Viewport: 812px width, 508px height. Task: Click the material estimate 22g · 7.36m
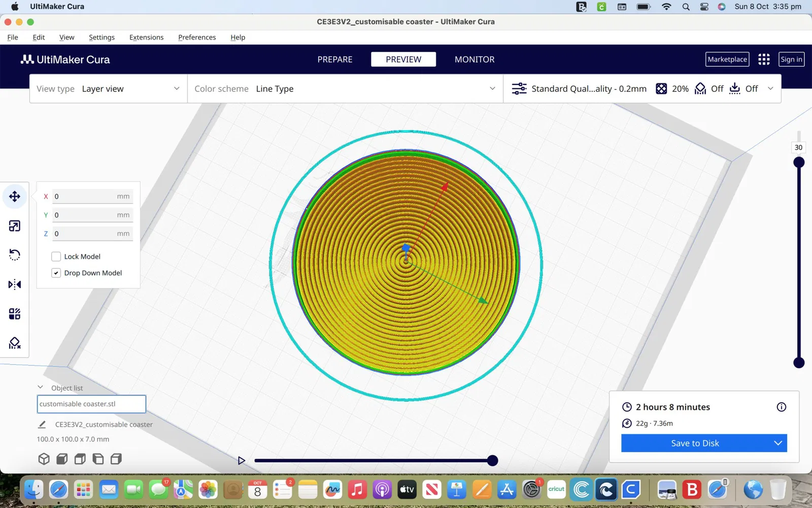654,424
